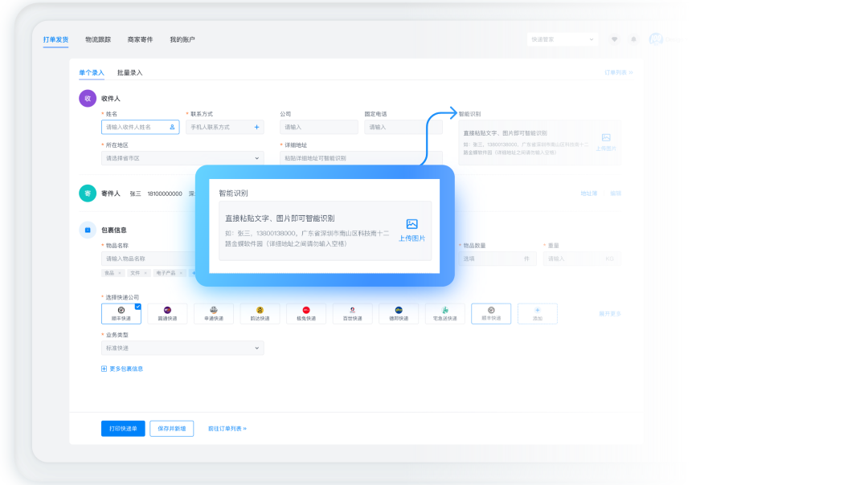Open the 快递管家 dropdown

point(563,39)
